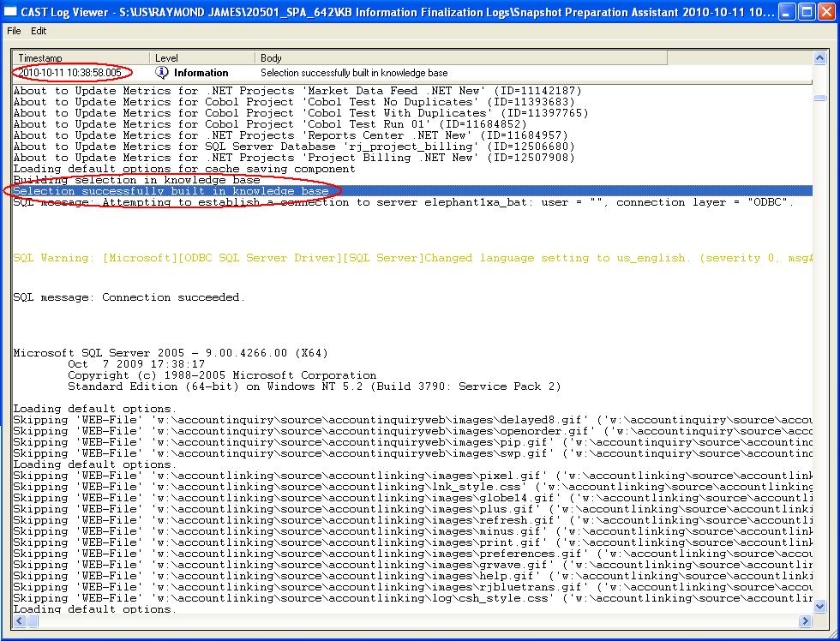Viewport: 840px width, 641px height.
Task: Click the CAST Log Viewer title bar icon
Action: (10, 11)
